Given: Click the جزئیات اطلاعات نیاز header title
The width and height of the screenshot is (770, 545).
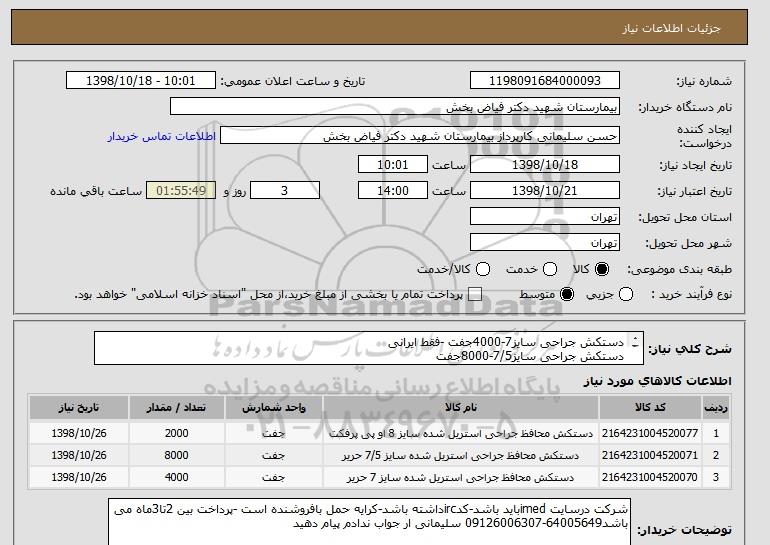Looking at the screenshot, I should point(671,28).
